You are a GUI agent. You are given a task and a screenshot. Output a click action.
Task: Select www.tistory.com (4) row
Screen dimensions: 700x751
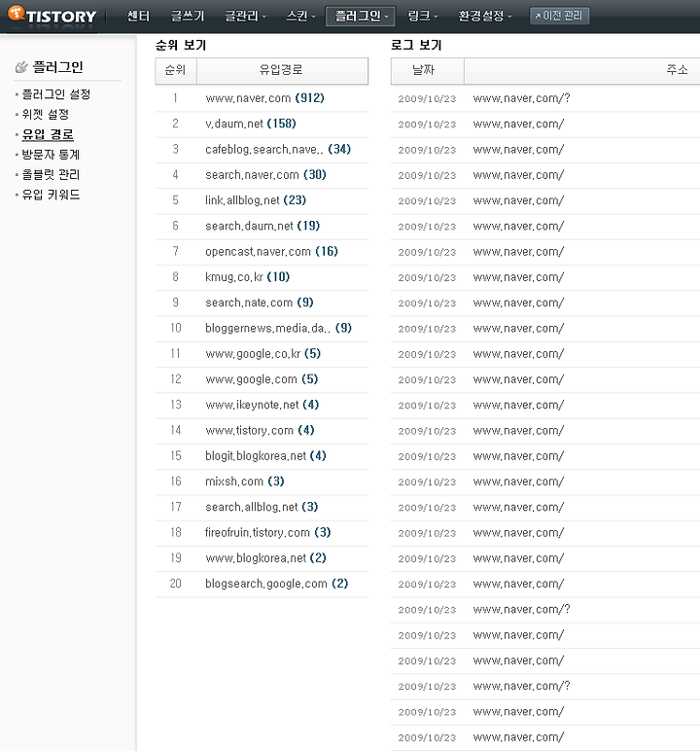[260, 430]
